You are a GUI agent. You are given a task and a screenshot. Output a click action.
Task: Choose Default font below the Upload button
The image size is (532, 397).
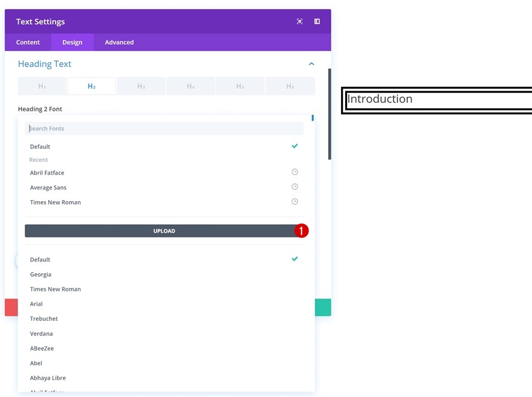[164, 259]
